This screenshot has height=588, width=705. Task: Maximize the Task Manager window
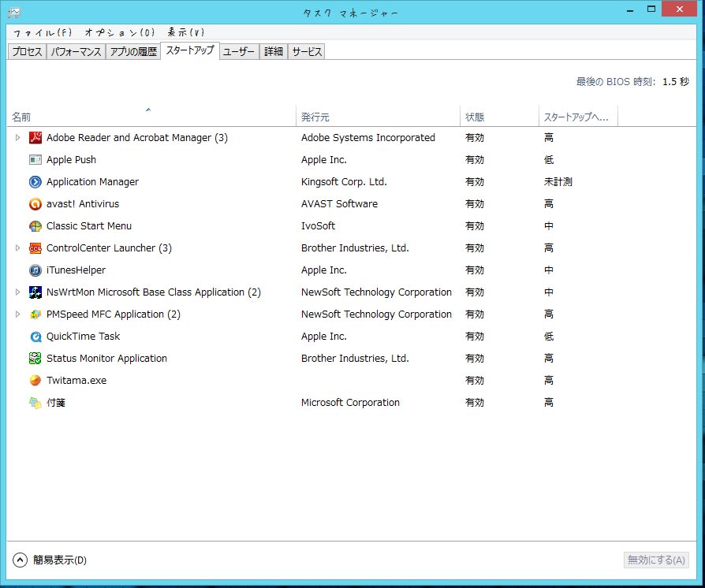651,9
